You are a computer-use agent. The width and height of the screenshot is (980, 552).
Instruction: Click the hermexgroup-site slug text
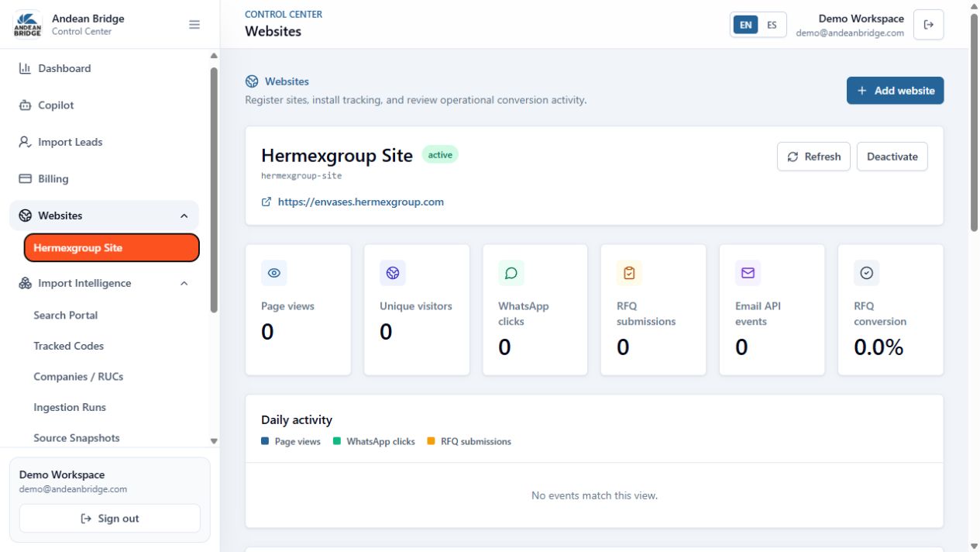pos(301,176)
